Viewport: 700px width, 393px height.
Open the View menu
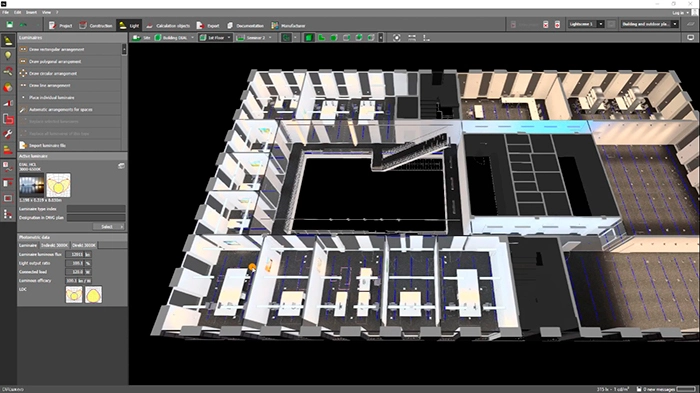46,12
